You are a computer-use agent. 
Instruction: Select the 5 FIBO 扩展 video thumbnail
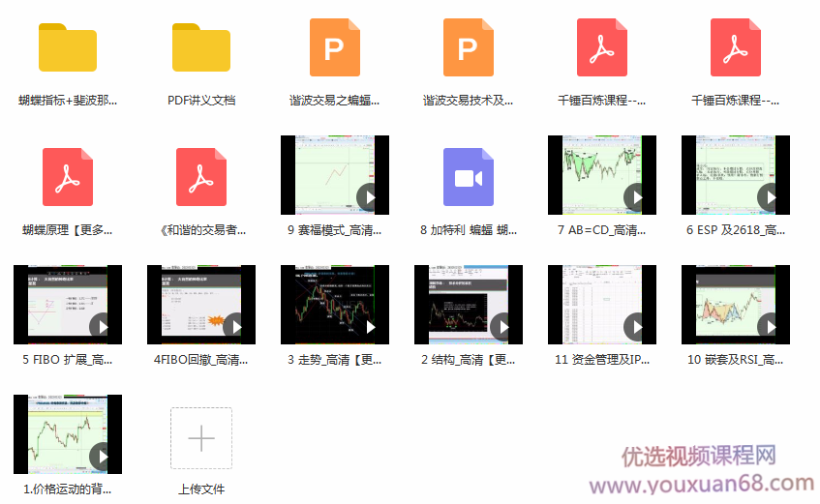click(68, 305)
